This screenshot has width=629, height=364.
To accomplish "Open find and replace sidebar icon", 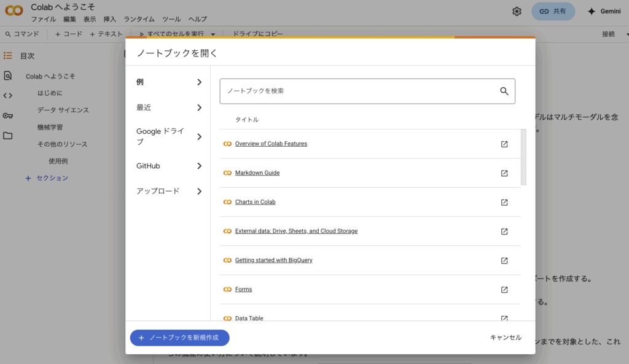I will click(x=7, y=76).
